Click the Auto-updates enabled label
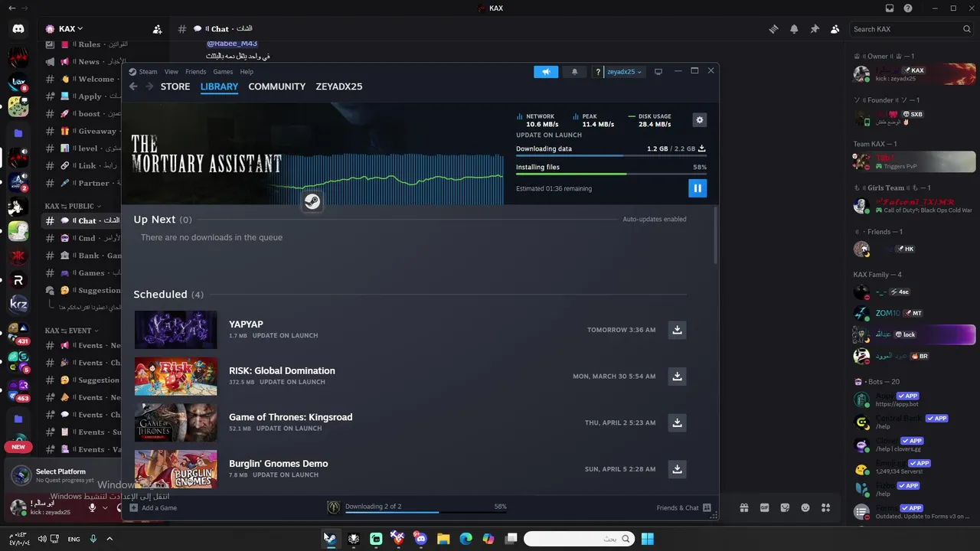980x551 pixels. pos(655,219)
